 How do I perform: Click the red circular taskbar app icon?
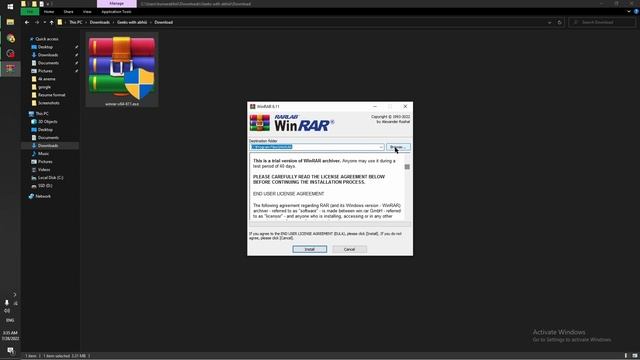point(10,53)
